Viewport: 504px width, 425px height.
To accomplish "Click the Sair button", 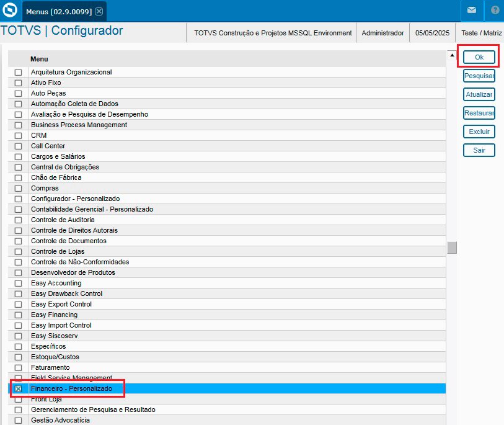I will coord(479,150).
